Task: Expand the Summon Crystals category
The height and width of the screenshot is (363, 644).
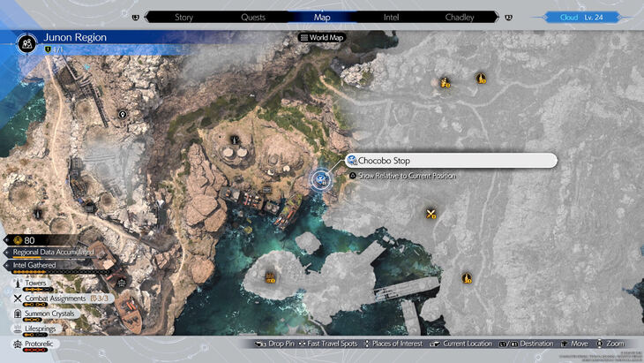Action: click(49, 314)
